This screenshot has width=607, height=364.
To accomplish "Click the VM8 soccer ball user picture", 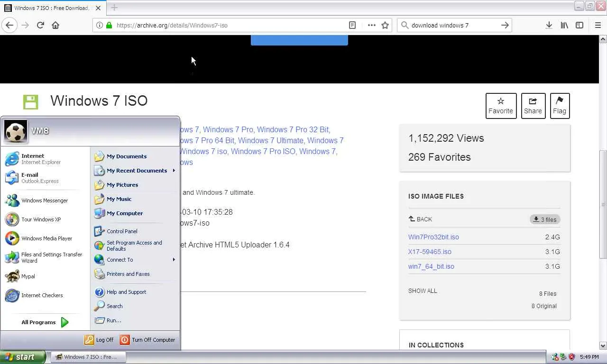I will (16, 131).
